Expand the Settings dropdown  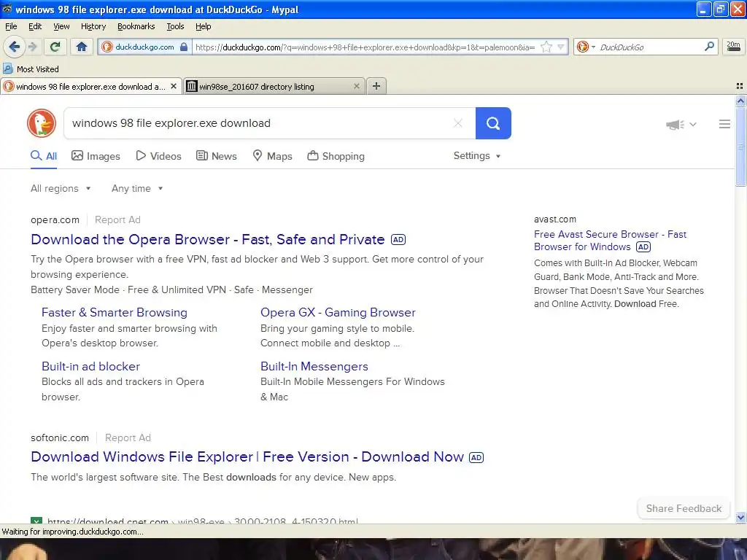pyautogui.click(x=477, y=156)
